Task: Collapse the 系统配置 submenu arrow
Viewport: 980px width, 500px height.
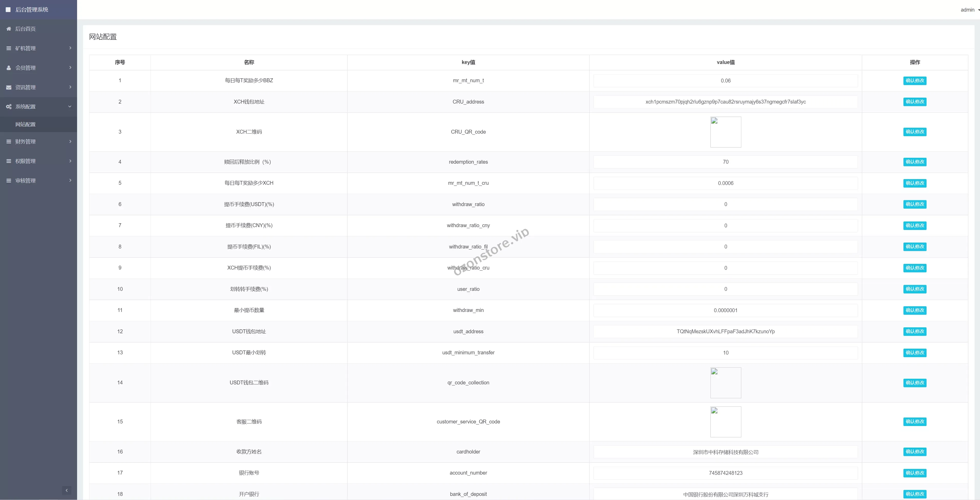Action: click(70, 107)
